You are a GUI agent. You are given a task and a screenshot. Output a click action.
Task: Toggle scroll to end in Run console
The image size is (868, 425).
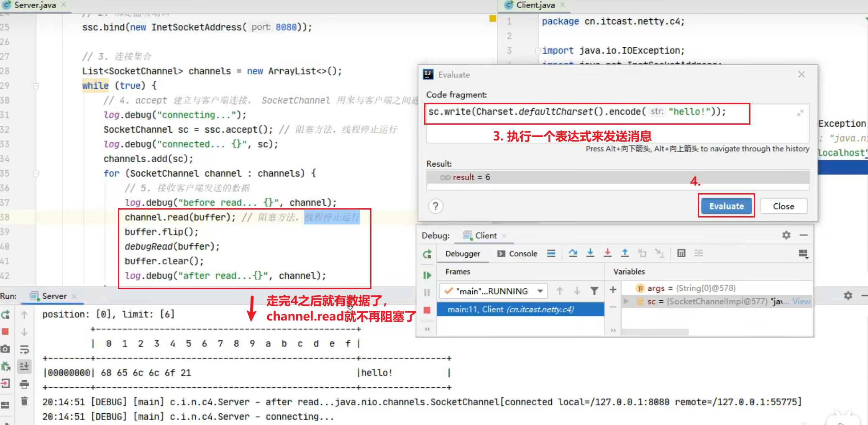click(24, 366)
